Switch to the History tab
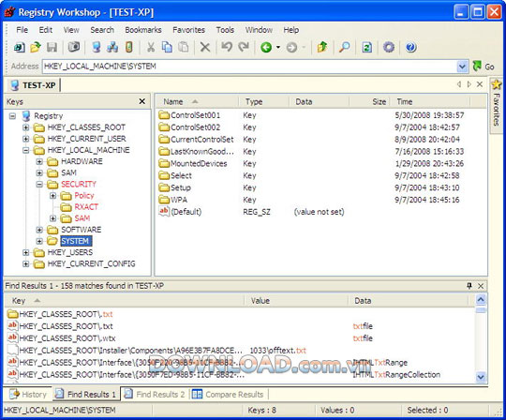Viewport: 506px width, 420px height. (28, 394)
